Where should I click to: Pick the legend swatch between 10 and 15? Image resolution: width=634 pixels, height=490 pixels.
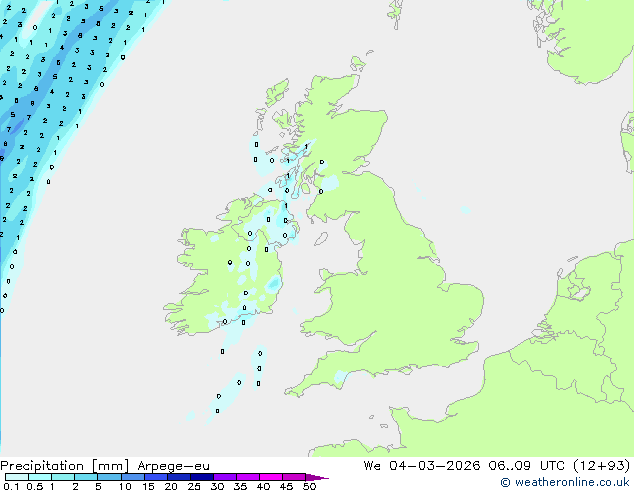(132, 477)
